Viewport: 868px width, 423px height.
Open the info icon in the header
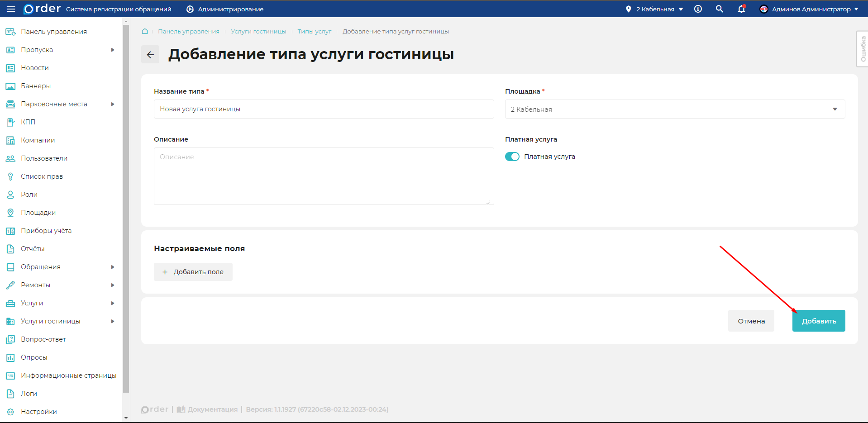click(698, 9)
